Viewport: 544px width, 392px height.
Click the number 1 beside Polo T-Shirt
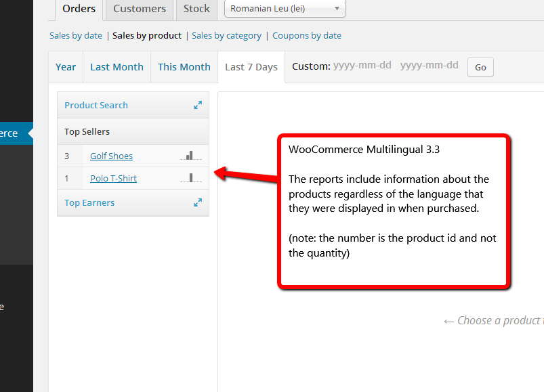pos(66,179)
